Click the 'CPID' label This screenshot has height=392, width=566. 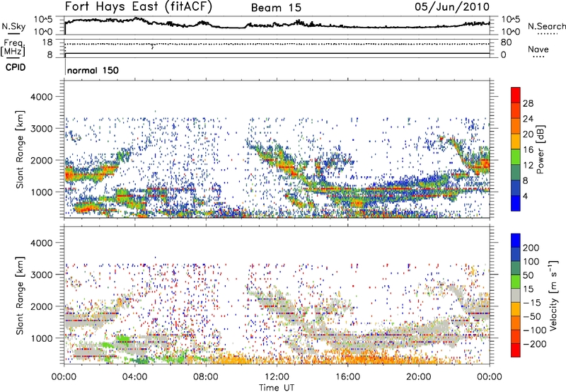click(x=16, y=67)
